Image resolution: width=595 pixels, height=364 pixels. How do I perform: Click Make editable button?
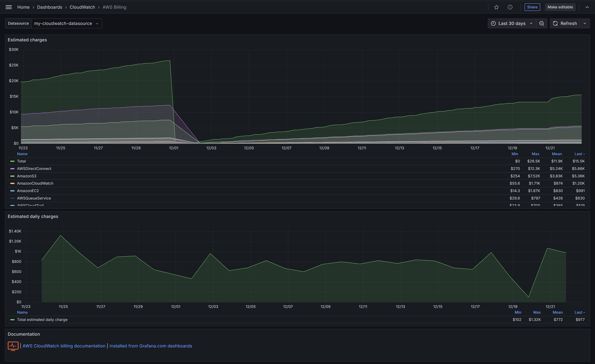[560, 7]
